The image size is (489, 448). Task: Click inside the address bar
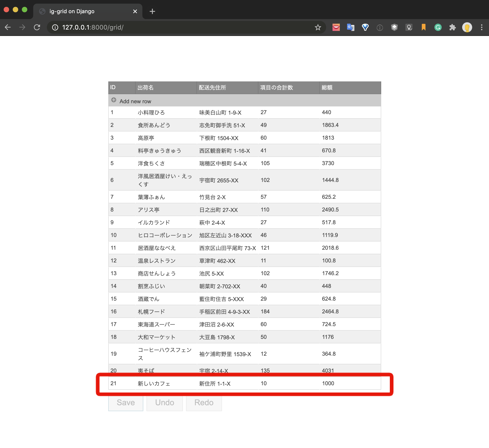(170, 28)
